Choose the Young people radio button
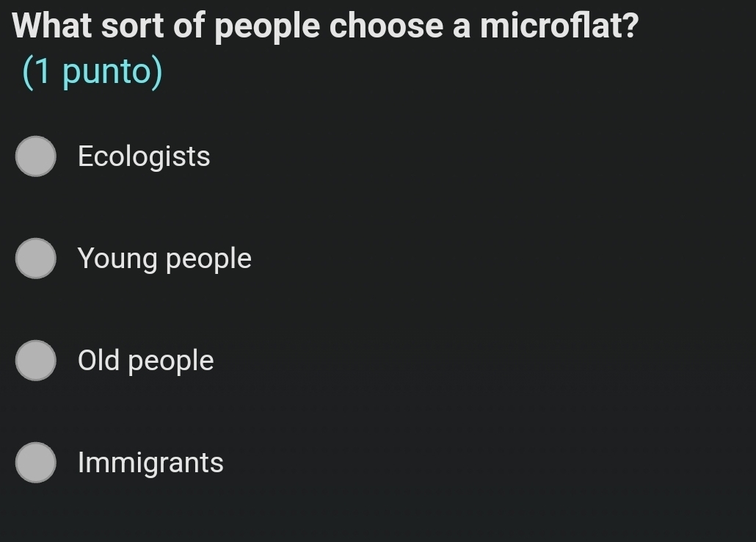756x542 pixels. (x=36, y=259)
